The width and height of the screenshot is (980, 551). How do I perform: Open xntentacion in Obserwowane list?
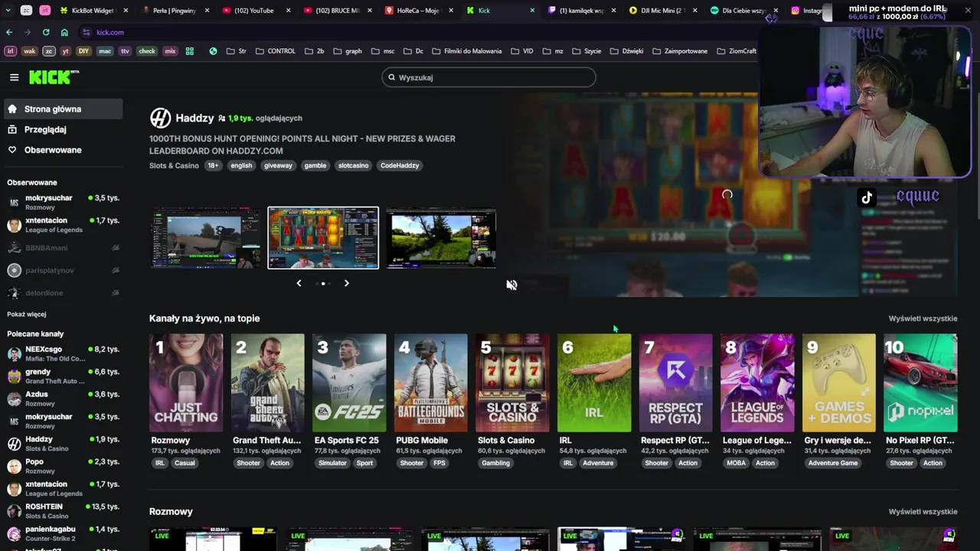[x=63, y=225]
